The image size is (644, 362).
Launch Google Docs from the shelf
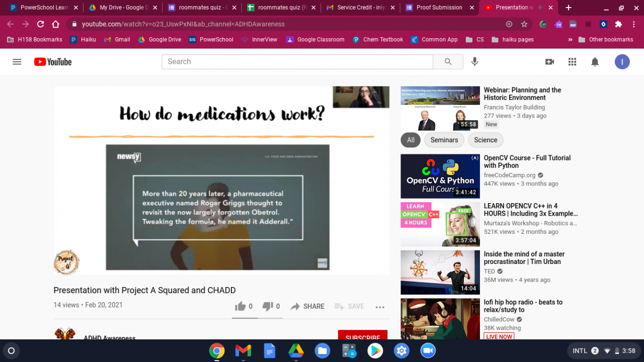(270, 350)
